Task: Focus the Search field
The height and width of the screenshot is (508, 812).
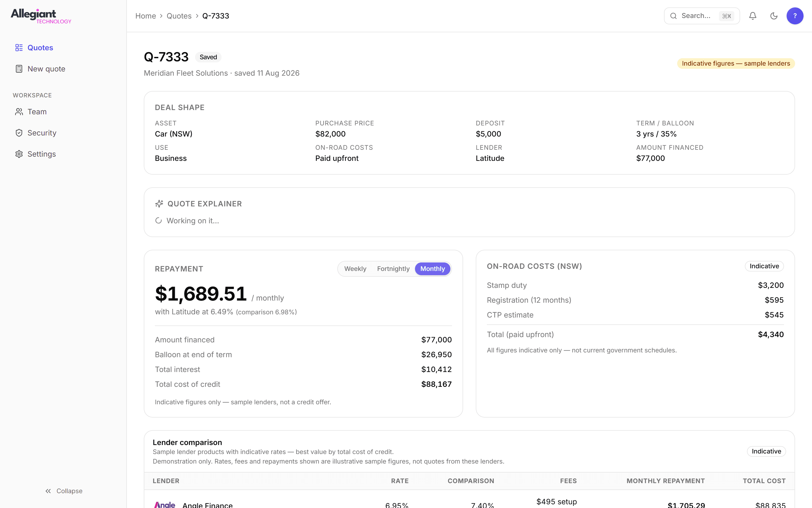Action: coord(702,16)
